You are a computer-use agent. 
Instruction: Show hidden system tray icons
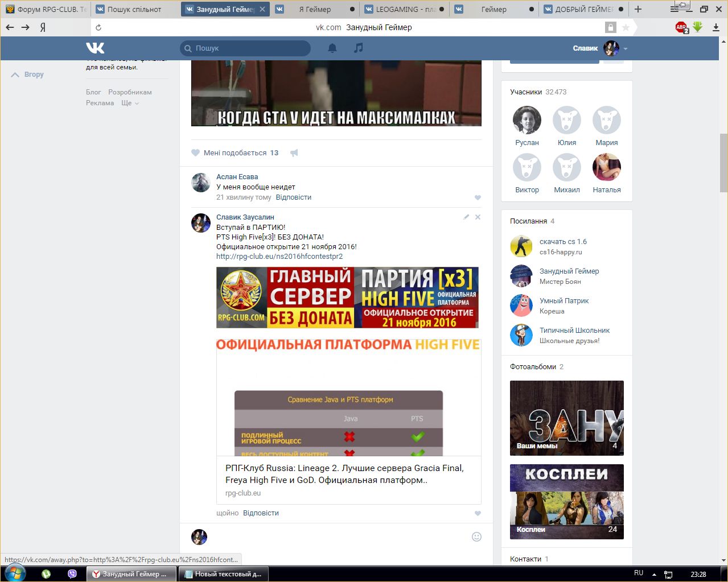click(x=654, y=574)
